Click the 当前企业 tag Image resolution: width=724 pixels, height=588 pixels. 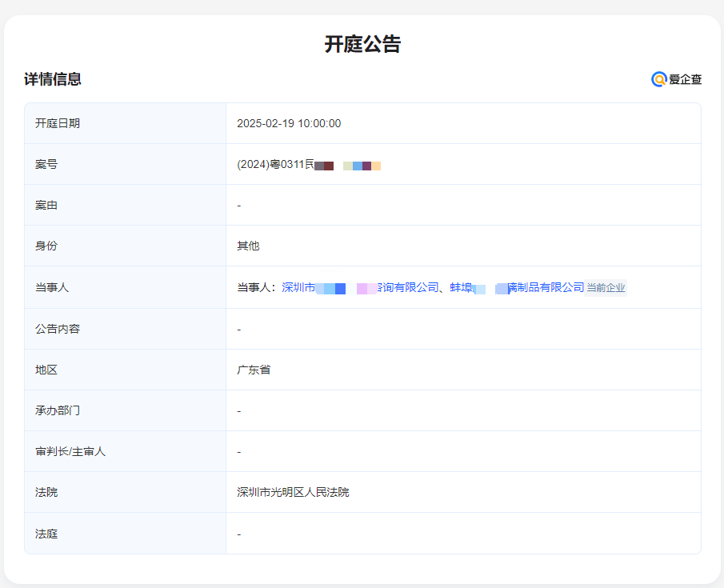tap(606, 288)
